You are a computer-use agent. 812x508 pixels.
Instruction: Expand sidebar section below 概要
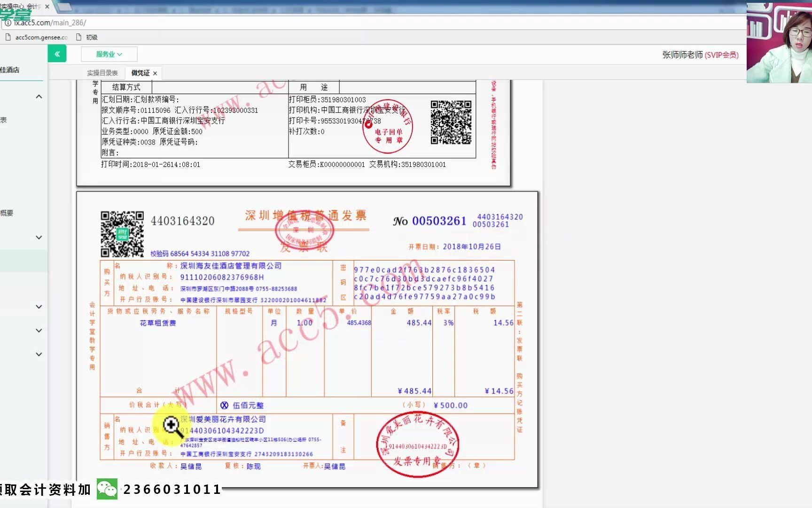pos(39,238)
